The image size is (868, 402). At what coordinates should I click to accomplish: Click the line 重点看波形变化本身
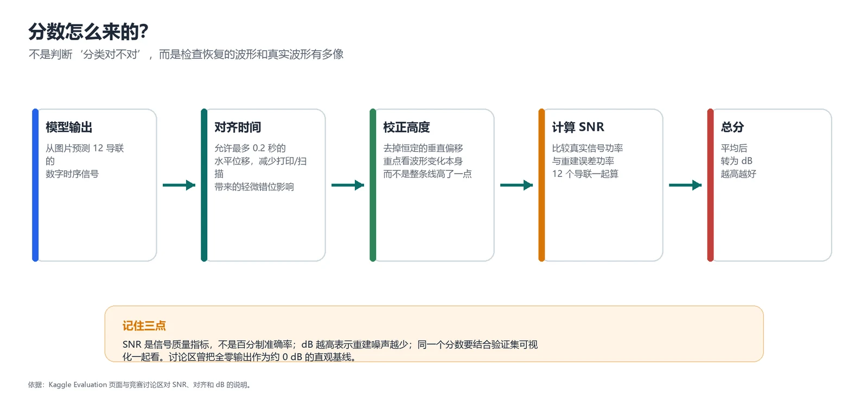[423, 161]
